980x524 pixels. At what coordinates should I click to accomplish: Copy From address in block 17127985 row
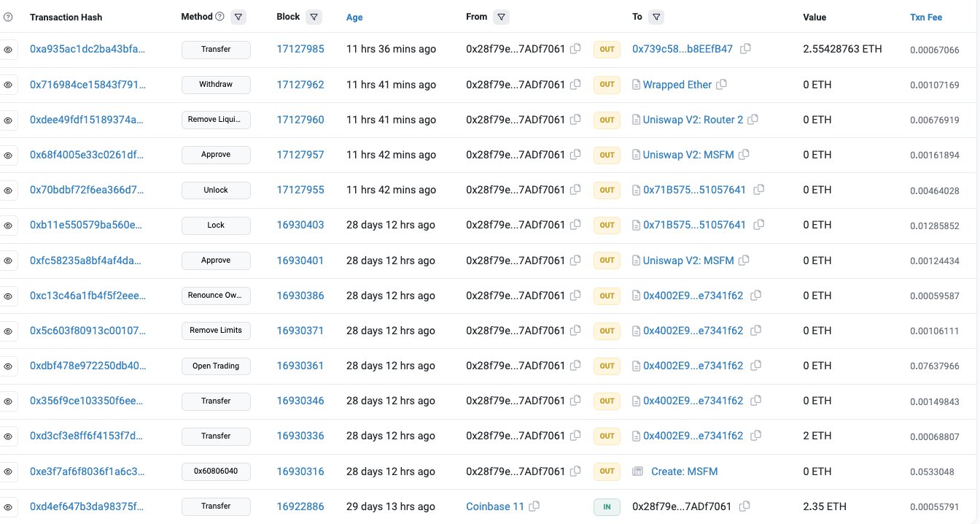point(575,49)
